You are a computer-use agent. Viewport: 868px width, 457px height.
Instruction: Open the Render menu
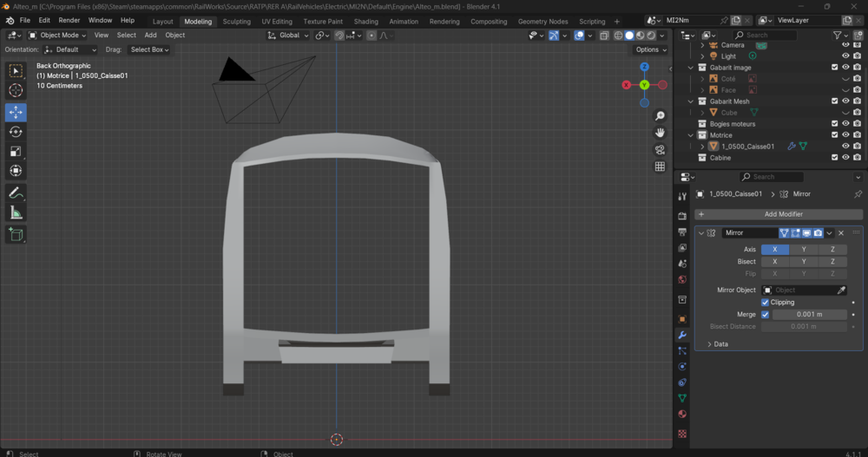pyautogui.click(x=69, y=21)
